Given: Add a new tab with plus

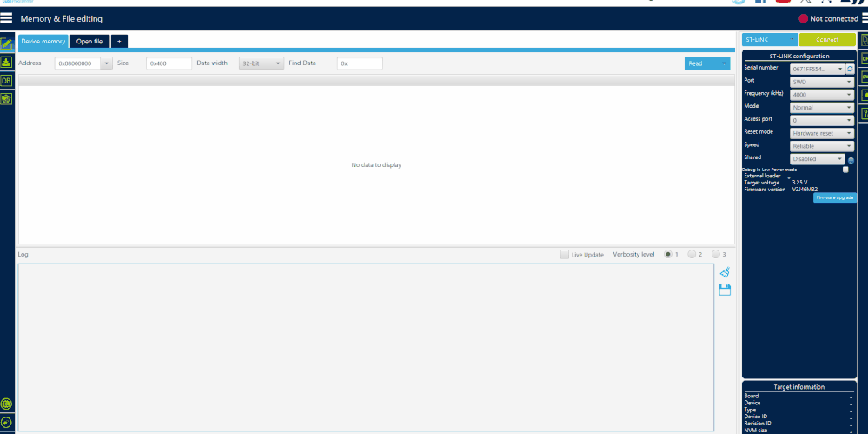Looking at the screenshot, I should pyautogui.click(x=119, y=42).
